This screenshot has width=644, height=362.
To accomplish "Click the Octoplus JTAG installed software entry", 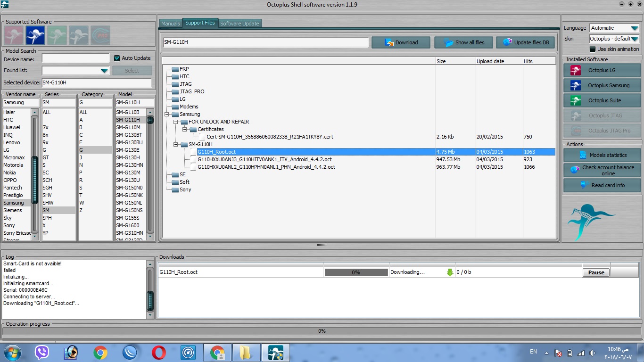I will click(x=602, y=115).
